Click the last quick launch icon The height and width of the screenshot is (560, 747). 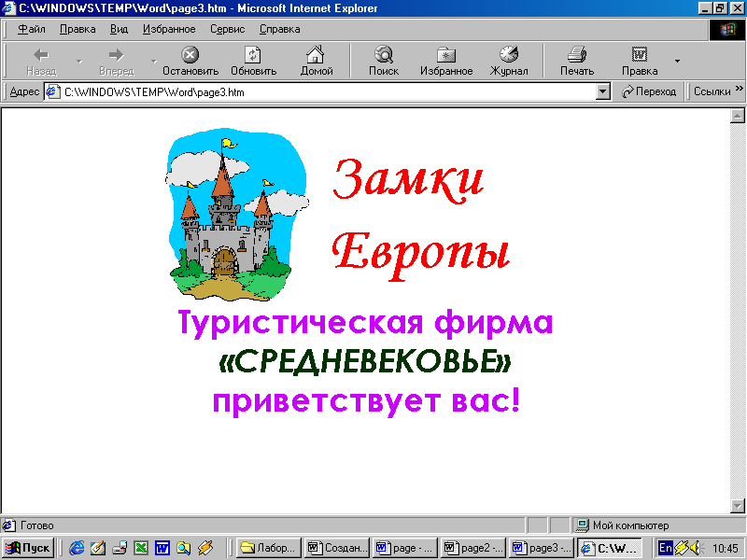coord(205,548)
